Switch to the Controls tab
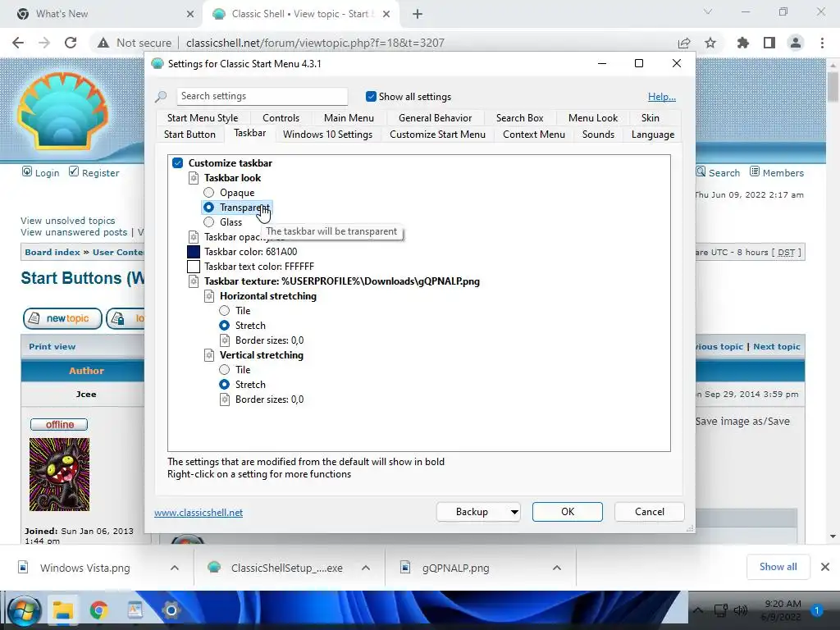 281,118
